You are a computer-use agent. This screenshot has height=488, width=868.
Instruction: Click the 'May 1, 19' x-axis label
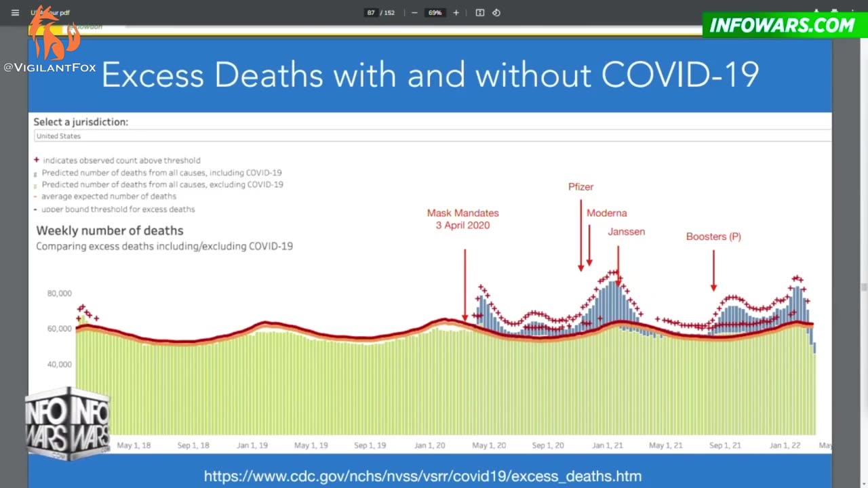pyautogui.click(x=311, y=445)
